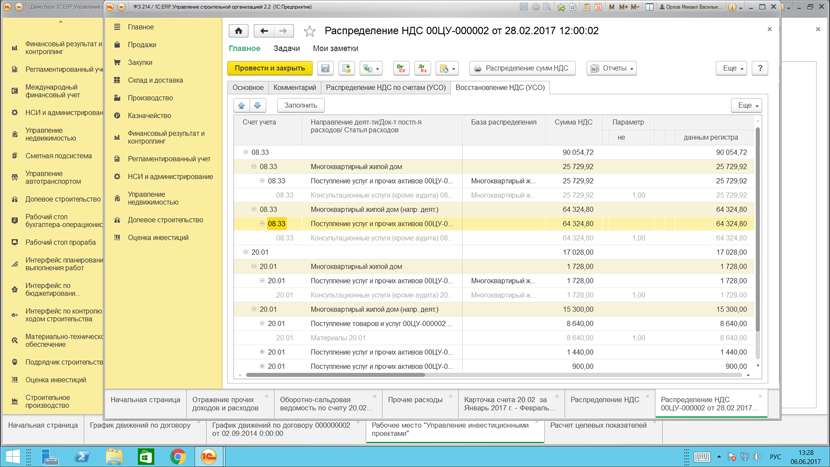This screenshot has height=467, width=830.
Task: Move row down with arrow icon
Action: pos(257,105)
